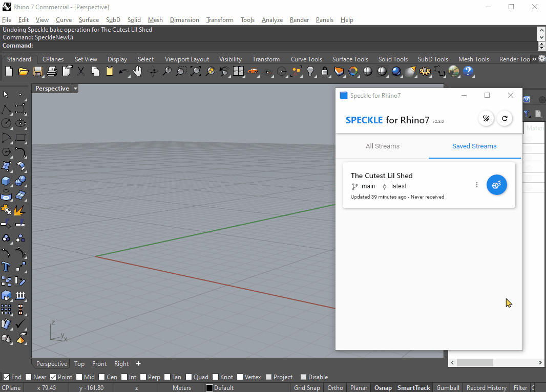This screenshot has width=546, height=392.
Task: Select the Pan hand tool
Action: point(138,72)
